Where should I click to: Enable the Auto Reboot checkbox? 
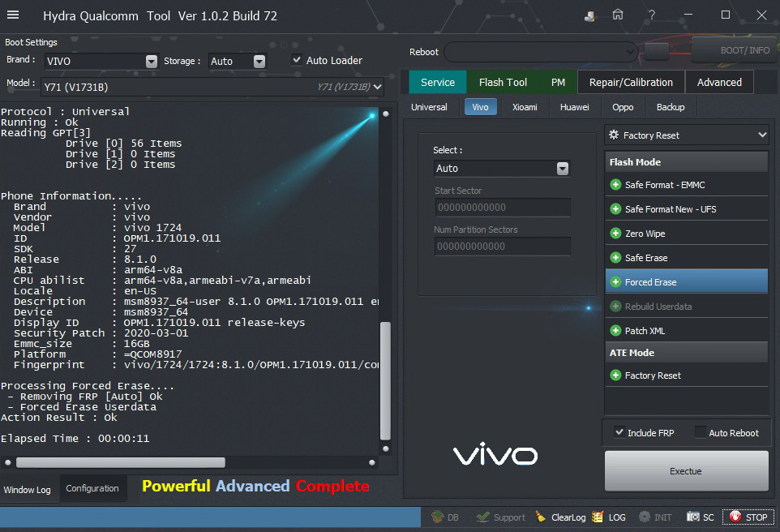700,432
